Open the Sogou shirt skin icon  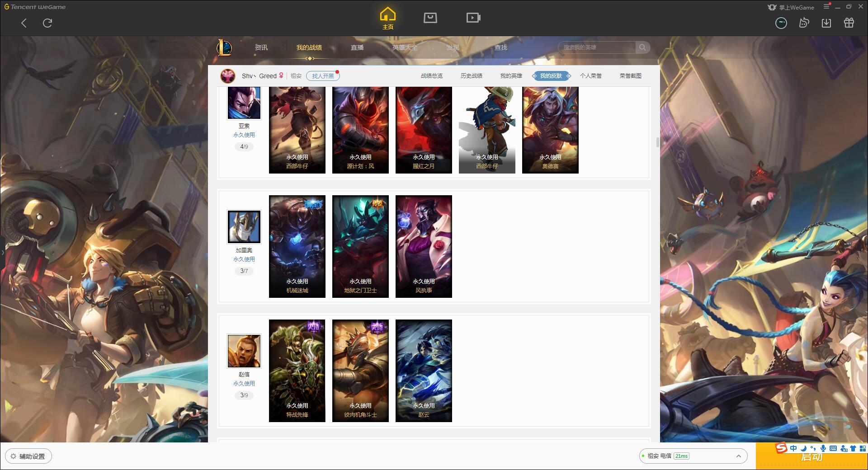(853, 448)
